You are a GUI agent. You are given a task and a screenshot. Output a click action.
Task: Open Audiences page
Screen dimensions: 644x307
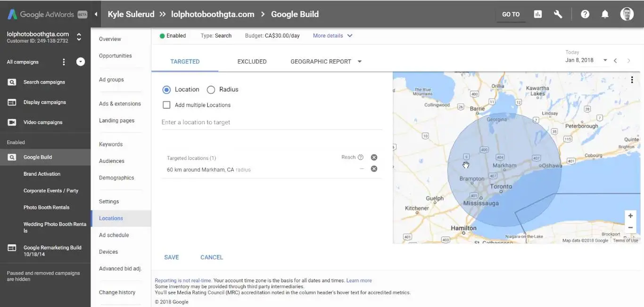[112, 161]
